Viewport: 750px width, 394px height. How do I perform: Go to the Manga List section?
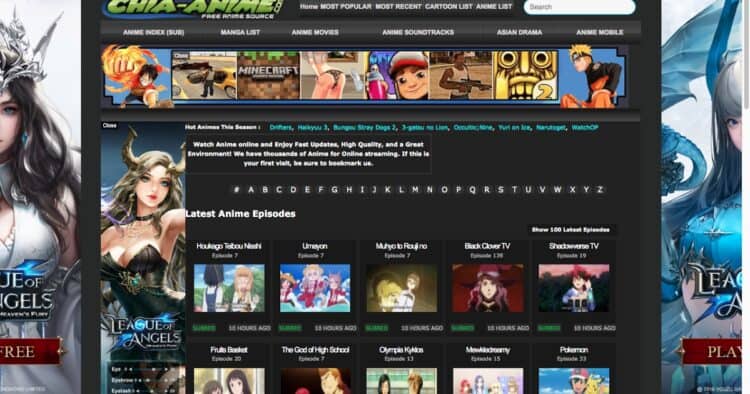240,32
